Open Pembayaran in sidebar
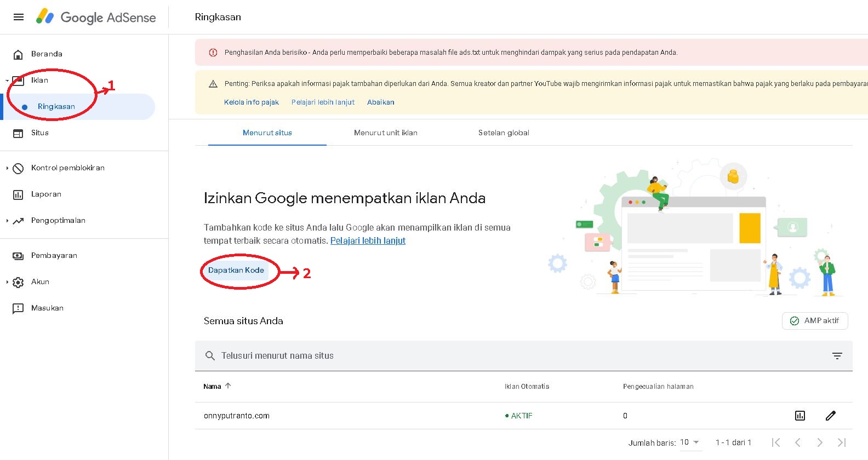Viewport: 868px width, 460px height. click(54, 256)
